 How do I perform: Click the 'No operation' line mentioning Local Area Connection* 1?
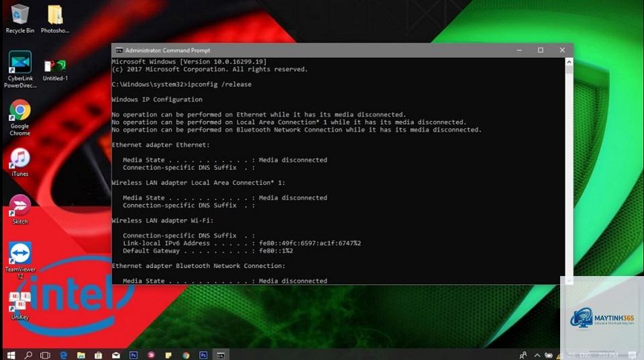pos(289,122)
